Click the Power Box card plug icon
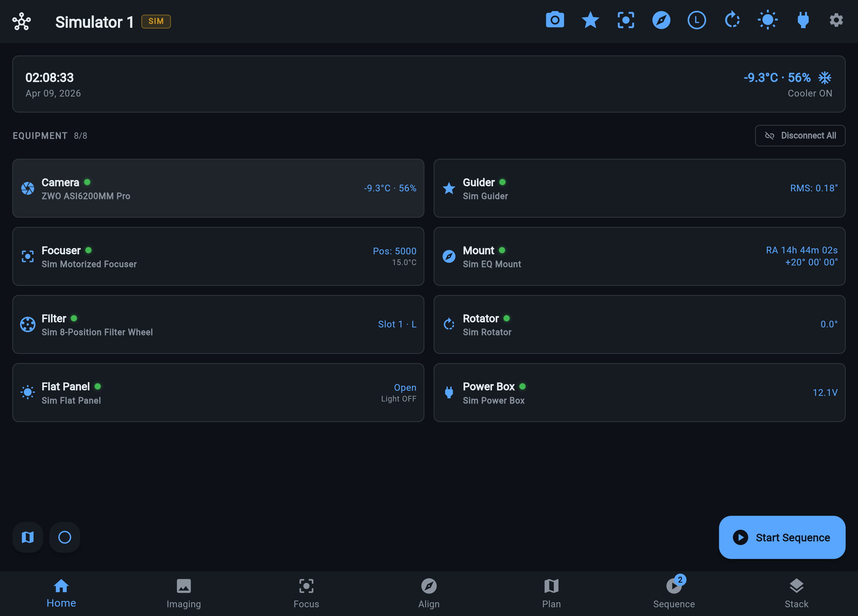 coord(449,392)
